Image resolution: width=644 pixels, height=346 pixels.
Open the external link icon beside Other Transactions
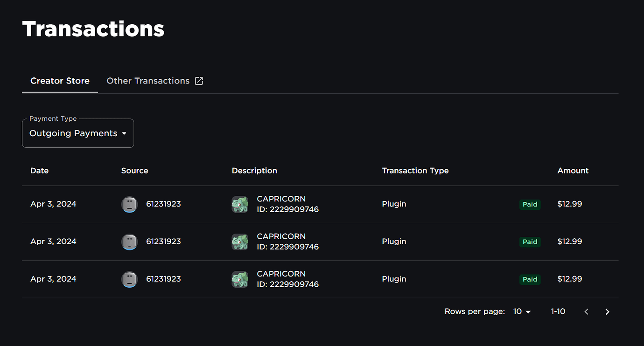[199, 81]
